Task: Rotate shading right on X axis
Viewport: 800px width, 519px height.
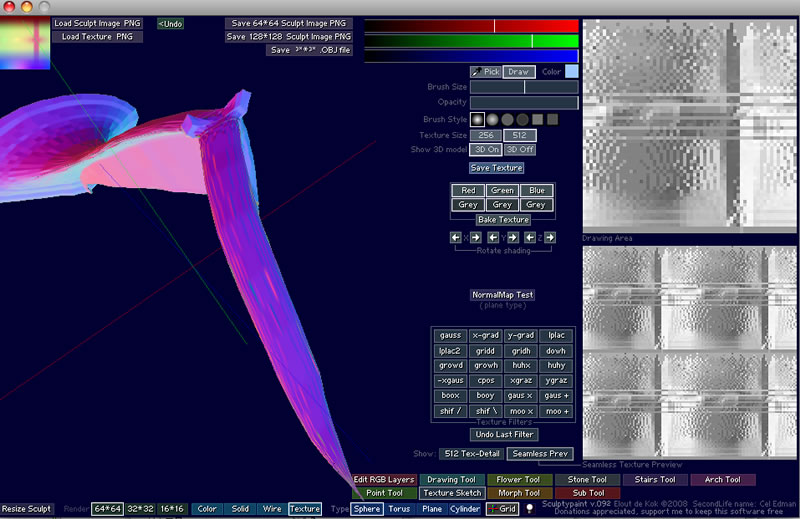Action: [476, 237]
